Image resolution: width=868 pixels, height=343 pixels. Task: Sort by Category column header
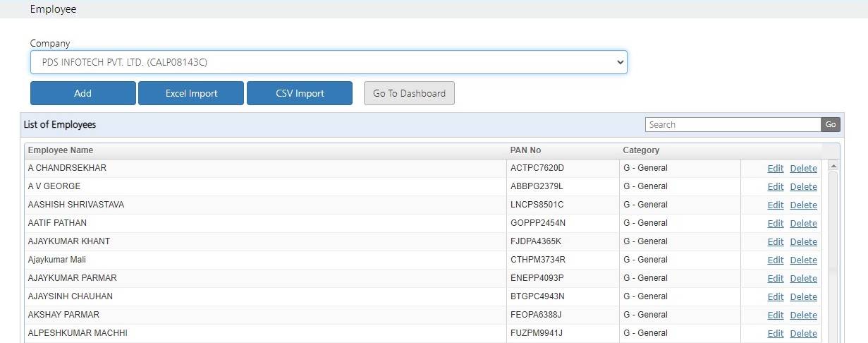[641, 150]
